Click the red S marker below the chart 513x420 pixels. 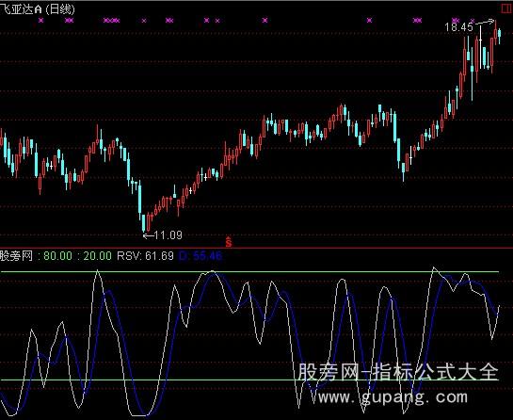229,242
